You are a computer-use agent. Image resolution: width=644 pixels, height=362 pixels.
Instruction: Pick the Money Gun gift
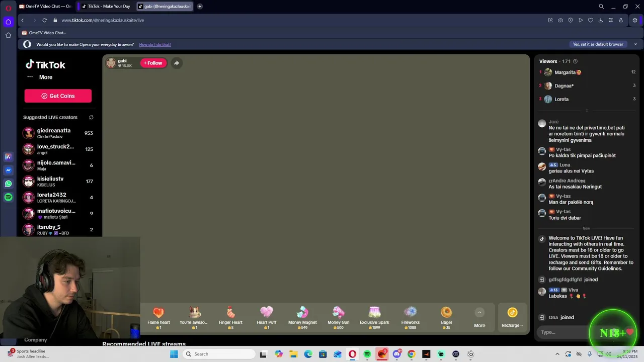pyautogui.click(x=339, y=318)
